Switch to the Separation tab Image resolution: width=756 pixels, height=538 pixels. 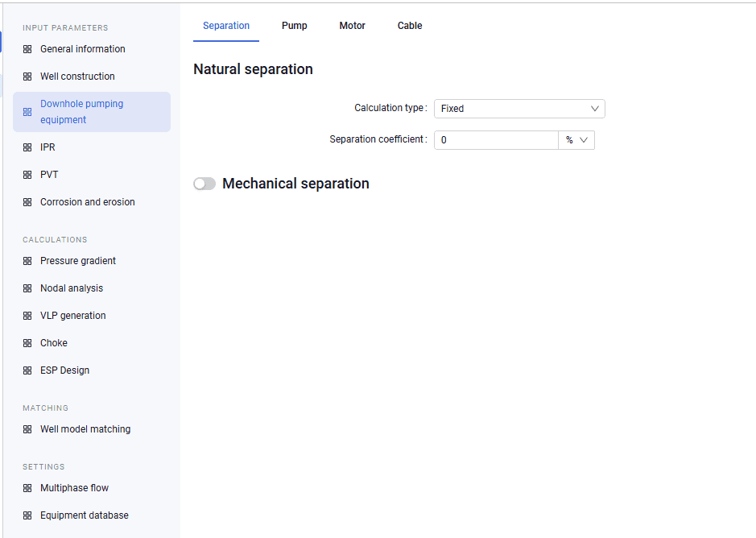(x=226, y=26)
